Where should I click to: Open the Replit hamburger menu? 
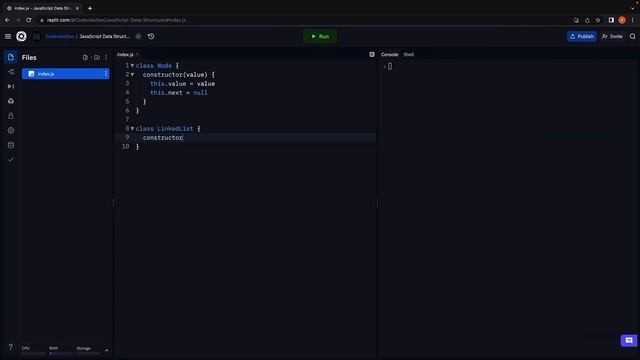pos(8,36)
